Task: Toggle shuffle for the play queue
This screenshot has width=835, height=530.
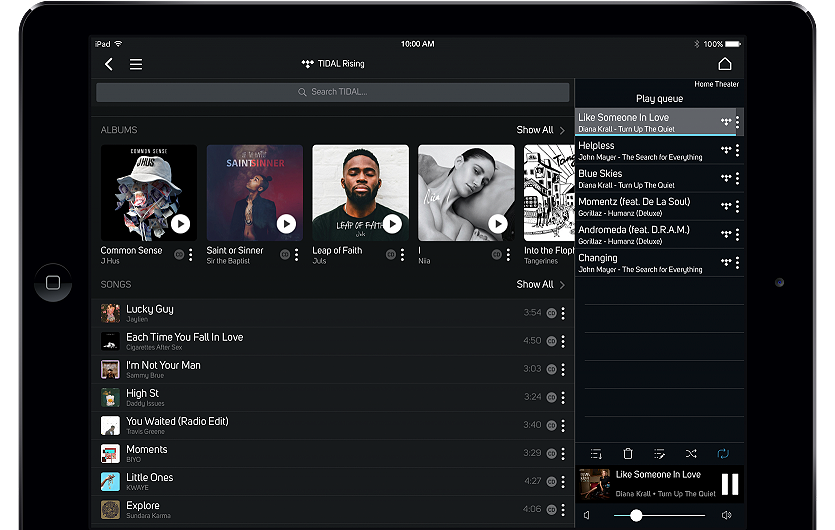Action: (691, 454)
